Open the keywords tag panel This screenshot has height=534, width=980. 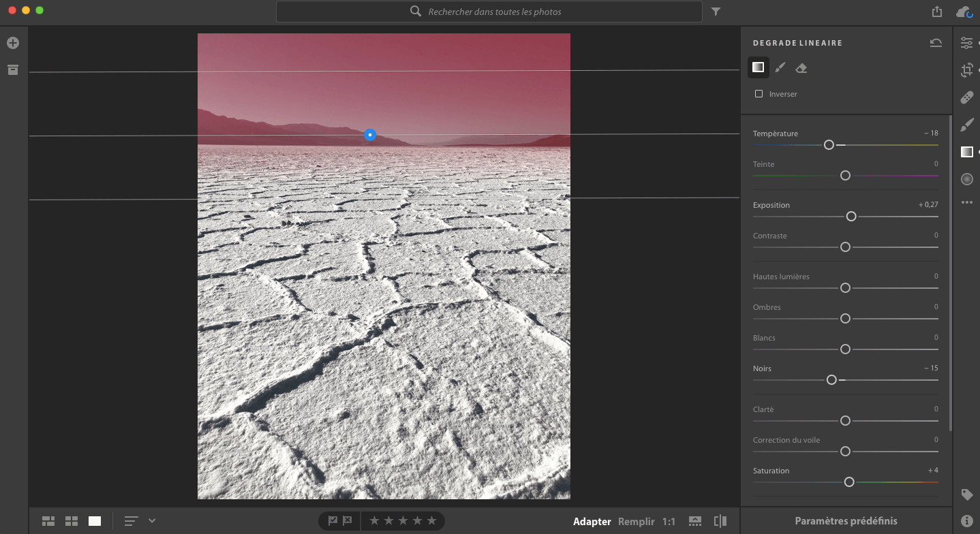click(966, 494)
